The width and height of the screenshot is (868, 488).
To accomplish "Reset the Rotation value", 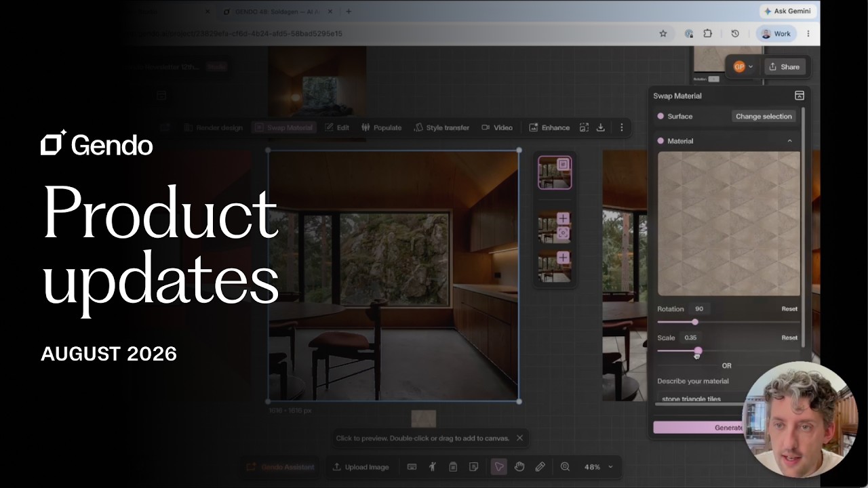I will [x=789, y=309].
